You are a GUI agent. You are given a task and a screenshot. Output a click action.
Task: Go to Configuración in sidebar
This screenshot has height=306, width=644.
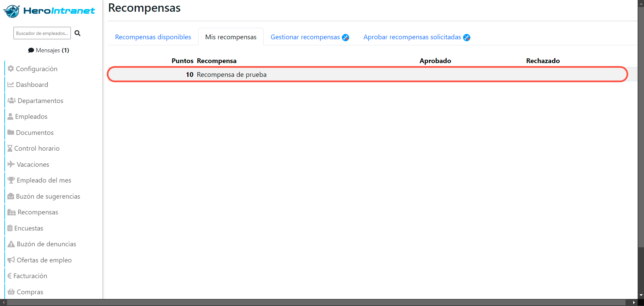37,69
